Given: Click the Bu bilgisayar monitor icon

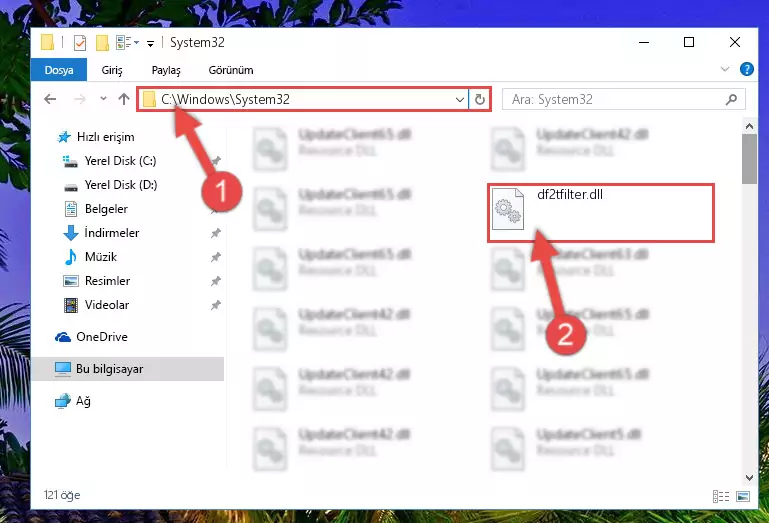Looking at the screenshot, I should tap(63, 369).
